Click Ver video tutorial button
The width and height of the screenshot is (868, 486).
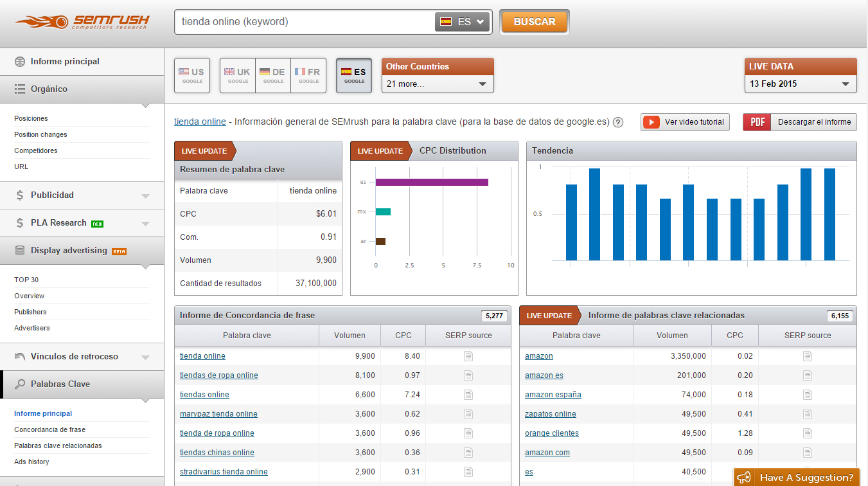685,122
